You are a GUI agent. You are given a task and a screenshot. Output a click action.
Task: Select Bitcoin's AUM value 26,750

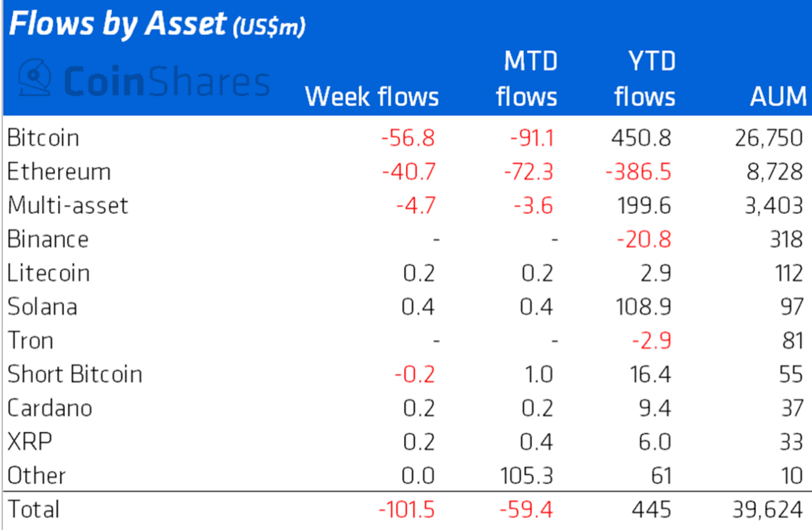tap(769, 138)
